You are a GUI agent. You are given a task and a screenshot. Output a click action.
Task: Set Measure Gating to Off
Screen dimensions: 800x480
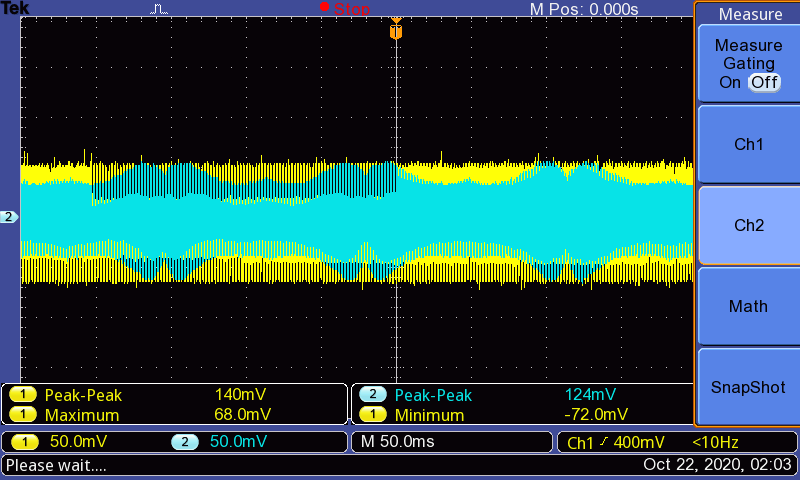click(764, 82)
